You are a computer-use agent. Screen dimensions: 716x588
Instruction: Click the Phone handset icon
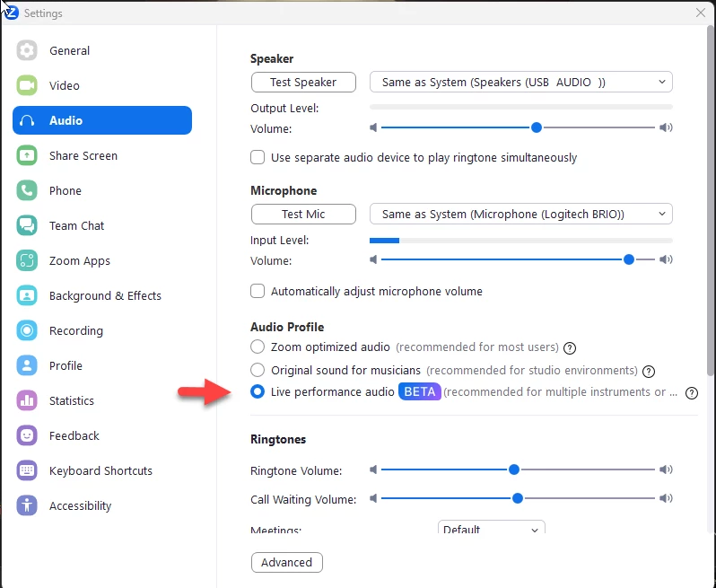(27, 190)
